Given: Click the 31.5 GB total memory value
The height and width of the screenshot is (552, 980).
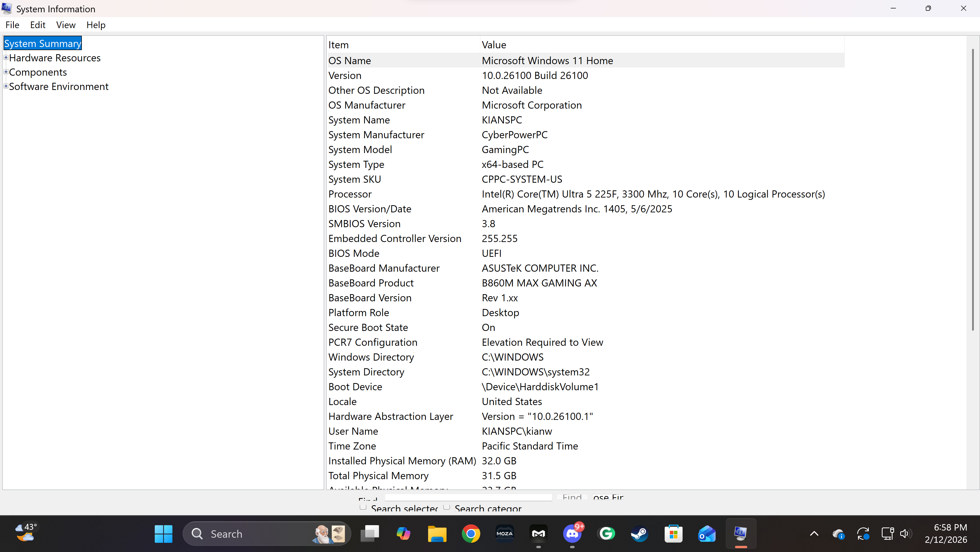Looking at the screenshot, I should pos(499,476).
